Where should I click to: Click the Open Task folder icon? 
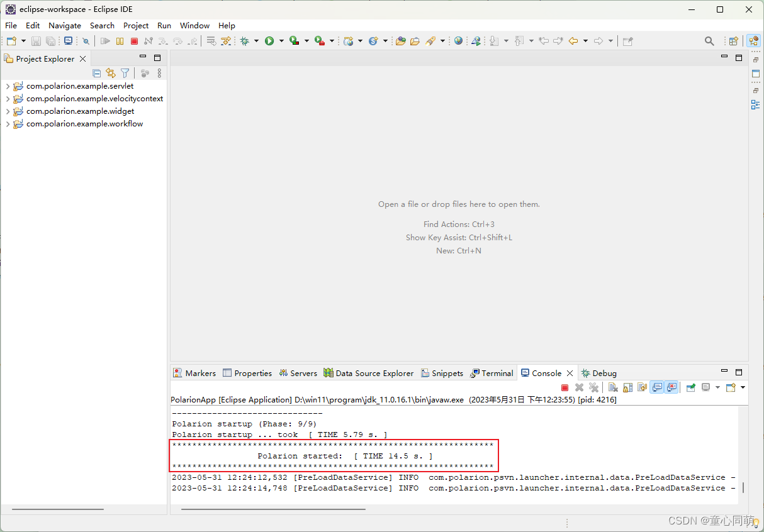415,41
